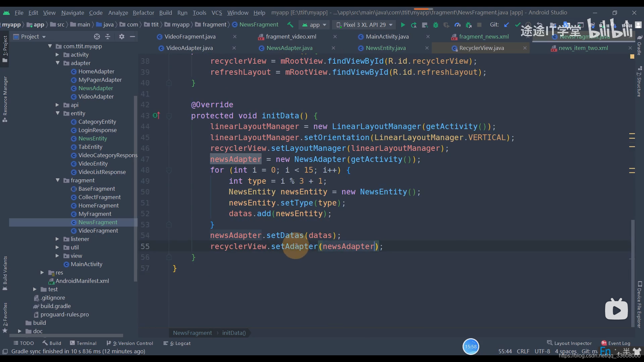
Task: Click the UTF-8 encoding status entry
Action: (x=542, y=351)
